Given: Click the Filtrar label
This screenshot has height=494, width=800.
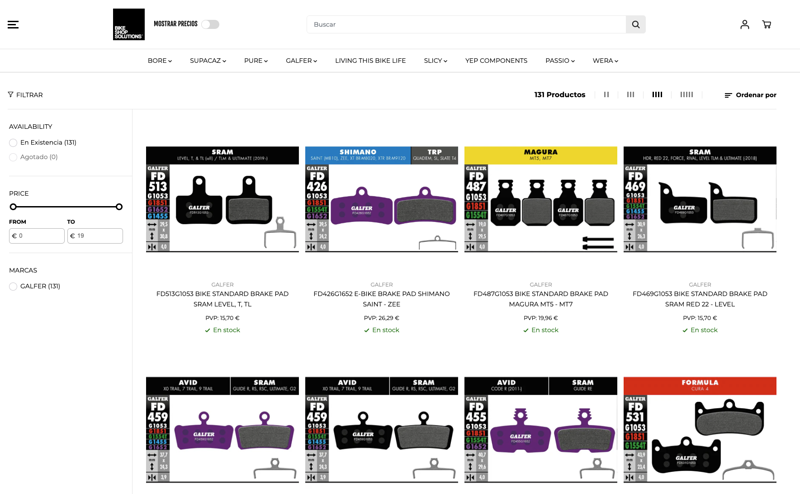Looking at the screenshot, I should point(30,95).
